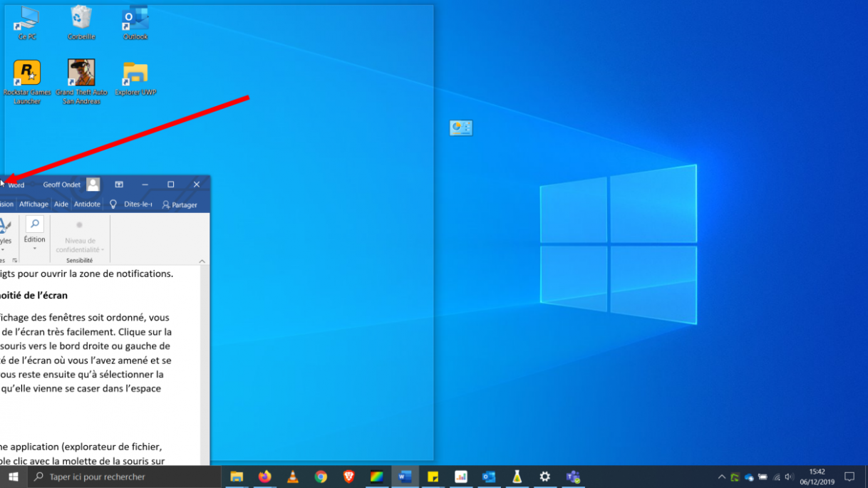Open Microsoft Teams from the taskbar

pos(573,477)
